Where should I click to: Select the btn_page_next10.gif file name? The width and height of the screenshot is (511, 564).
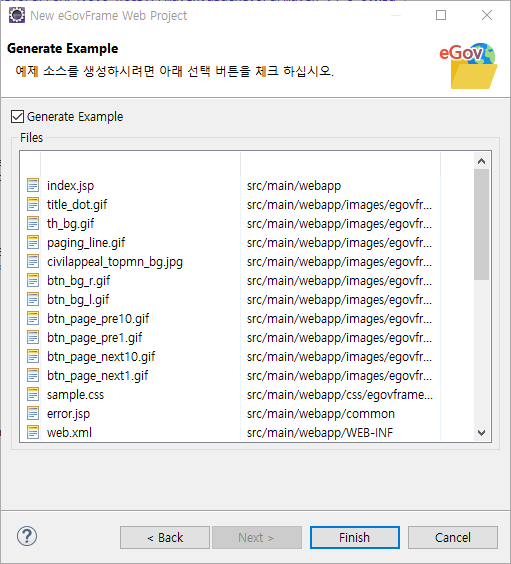(101, 357)
